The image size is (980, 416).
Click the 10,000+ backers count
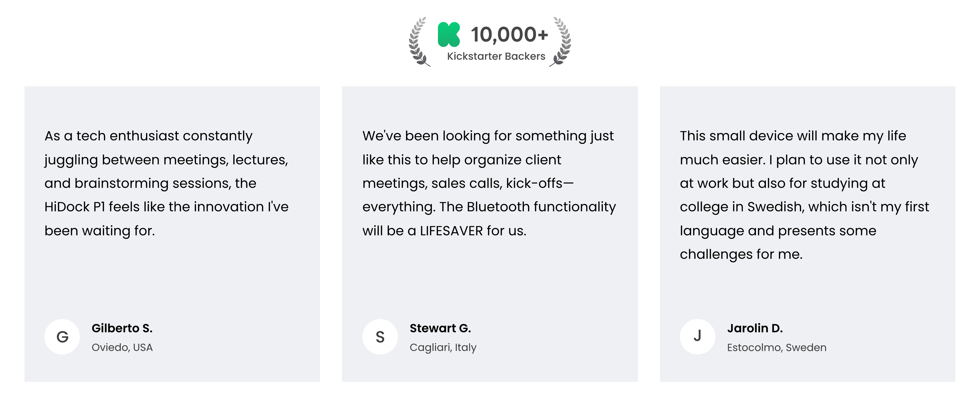509,35
